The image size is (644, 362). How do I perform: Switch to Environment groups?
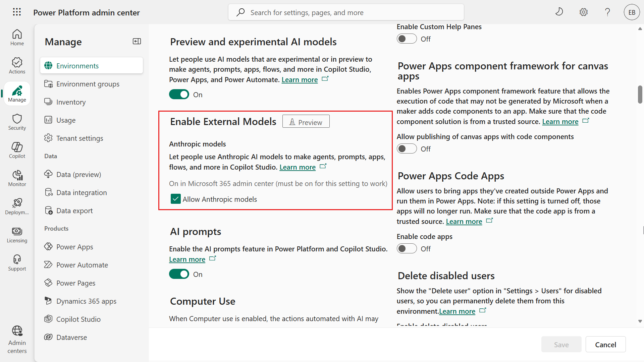point(88,84)
